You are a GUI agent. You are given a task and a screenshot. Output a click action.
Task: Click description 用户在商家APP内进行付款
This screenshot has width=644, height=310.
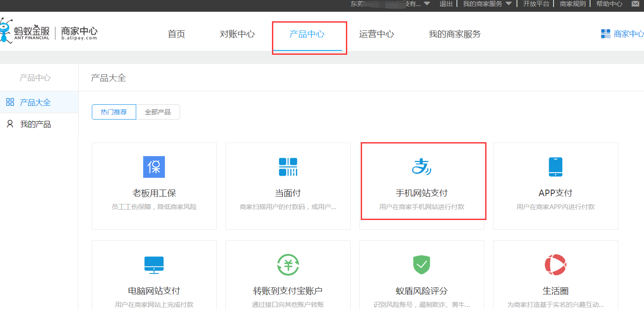click(555, 207)
